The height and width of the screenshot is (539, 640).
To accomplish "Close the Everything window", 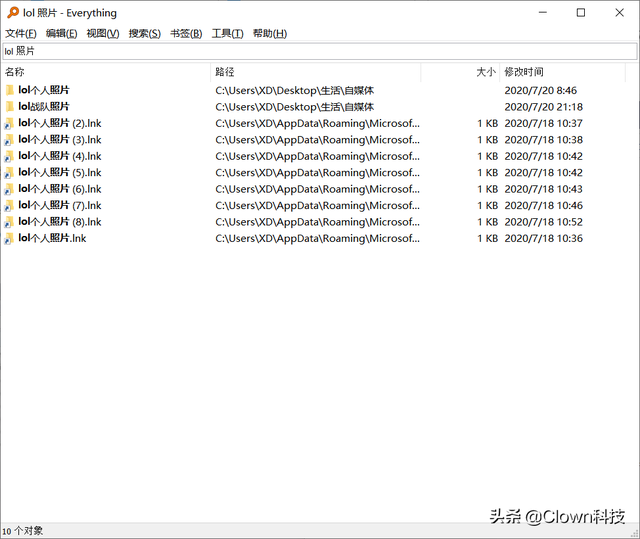I will click(x=619, y=13).
